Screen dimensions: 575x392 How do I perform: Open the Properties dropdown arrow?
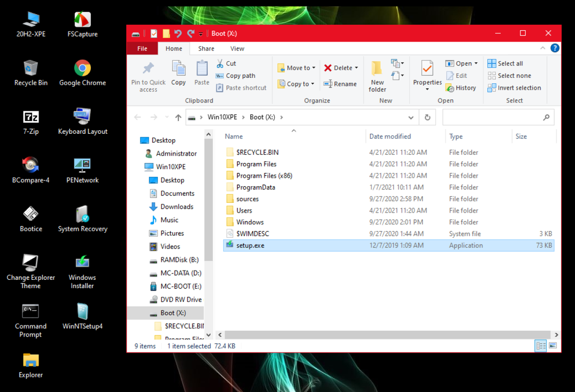click(x=427, y=89)
